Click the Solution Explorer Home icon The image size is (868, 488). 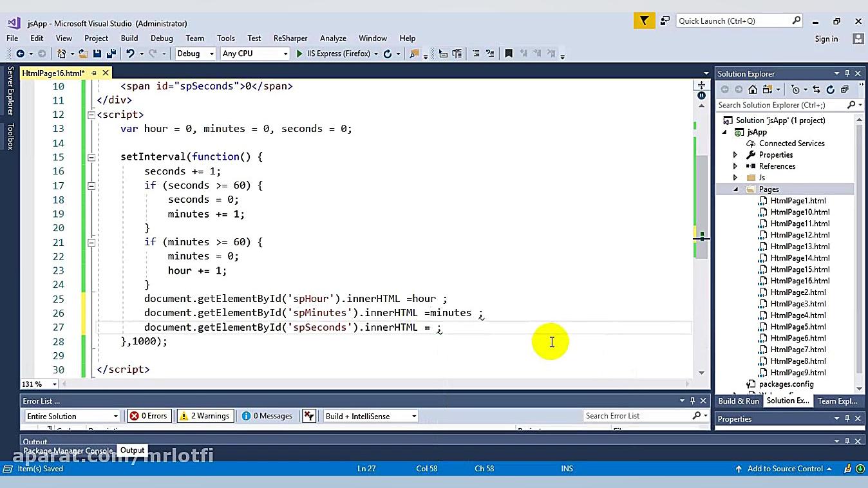click(752, 89)
